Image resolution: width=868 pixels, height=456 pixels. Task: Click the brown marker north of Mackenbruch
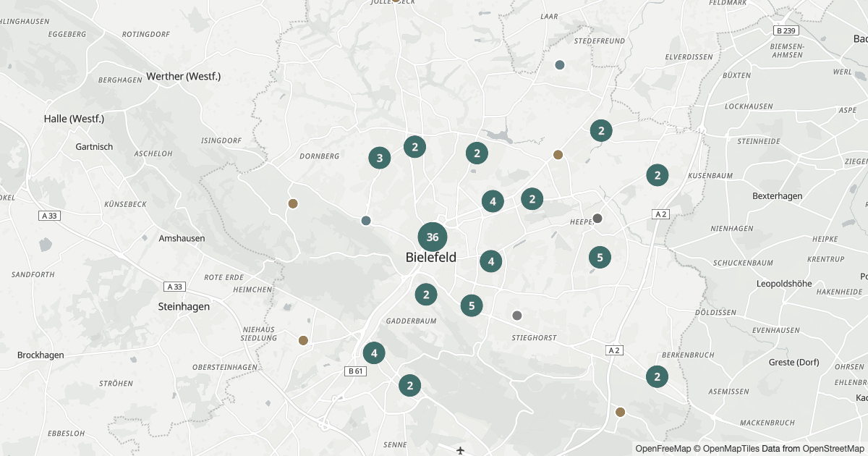(620, 412)
